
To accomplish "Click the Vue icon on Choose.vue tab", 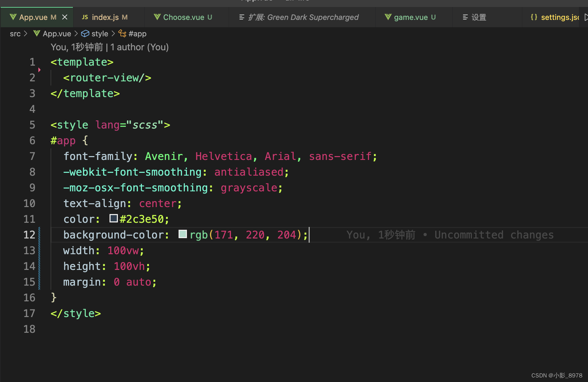I will coord(157,17).
